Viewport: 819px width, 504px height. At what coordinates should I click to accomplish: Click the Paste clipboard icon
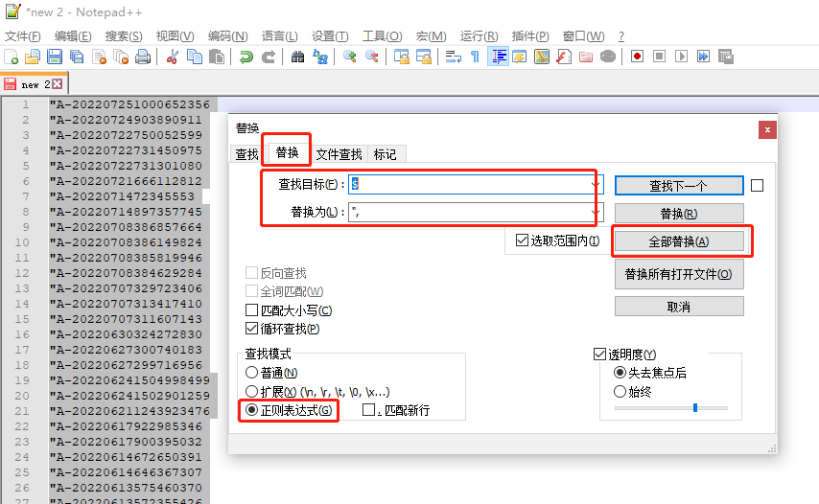pos(216,57)
